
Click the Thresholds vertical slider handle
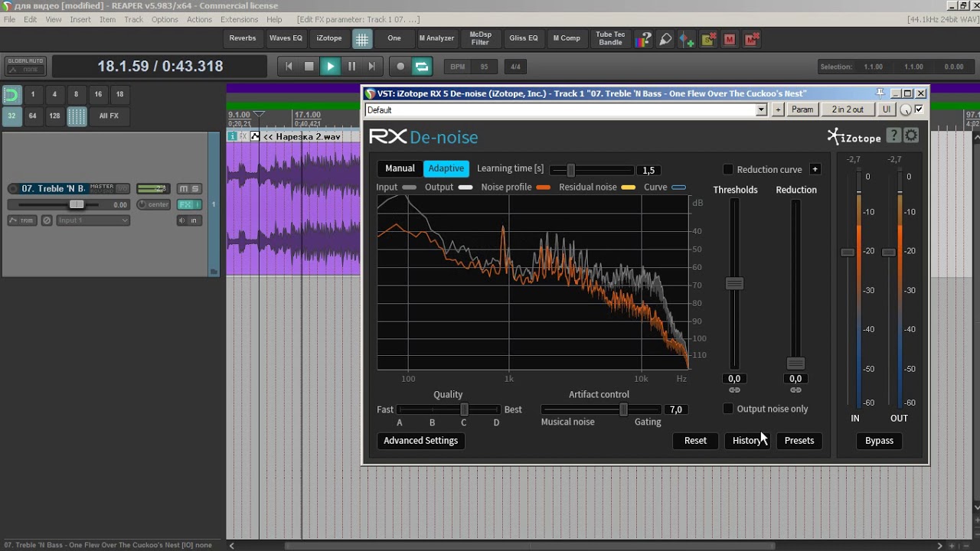coord(734,284)
